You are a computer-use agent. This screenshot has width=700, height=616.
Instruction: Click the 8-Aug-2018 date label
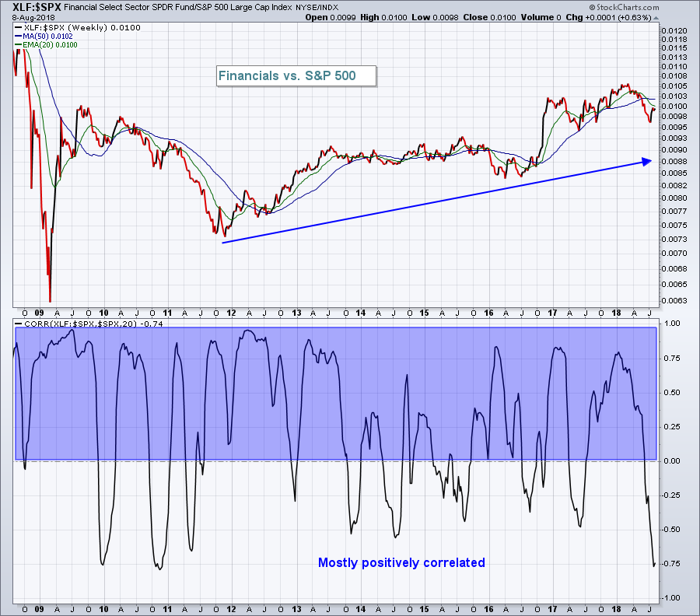pos(33,17)
